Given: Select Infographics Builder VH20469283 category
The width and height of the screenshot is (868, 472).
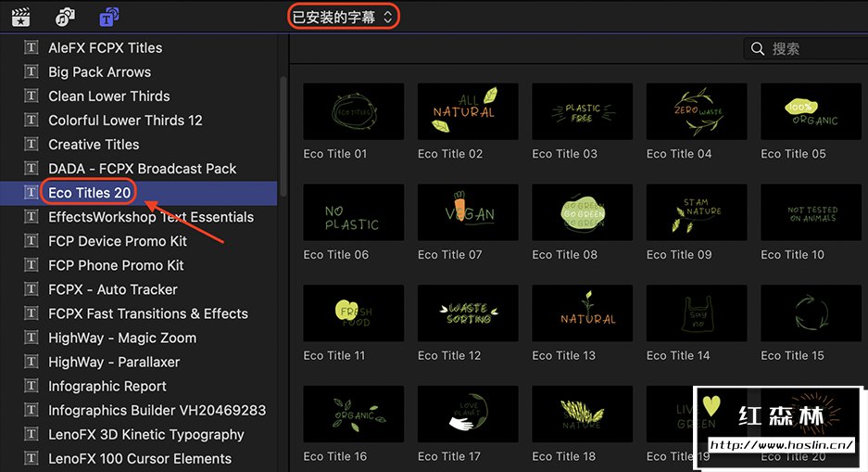Looking at the screenshot, I should 138,411.
